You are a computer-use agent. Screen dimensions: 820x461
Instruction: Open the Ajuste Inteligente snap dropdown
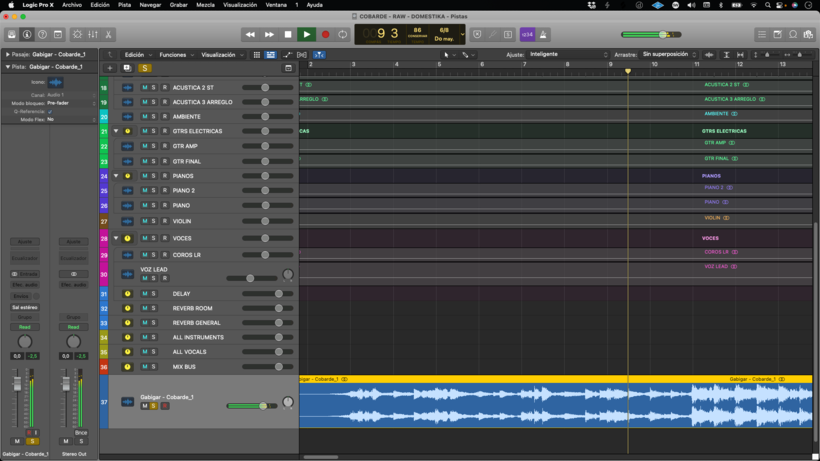pyautogui.click(x=569, y=54)
